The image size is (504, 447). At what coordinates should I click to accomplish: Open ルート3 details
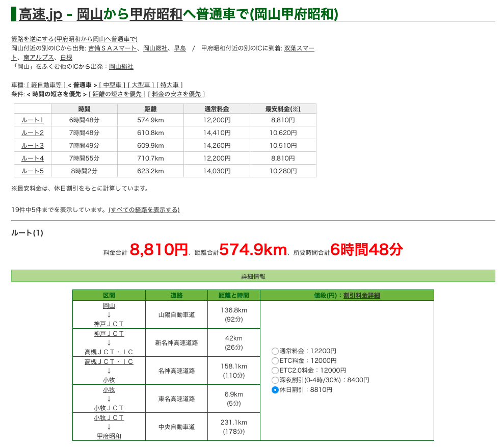tap(33, 146)
